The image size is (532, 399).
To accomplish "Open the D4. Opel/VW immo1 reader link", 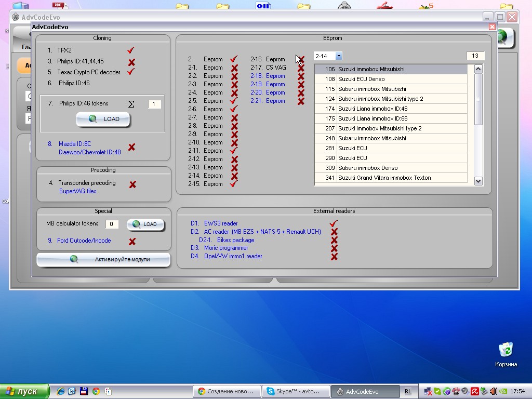I will pyautogui.click(x=227, y=256).
